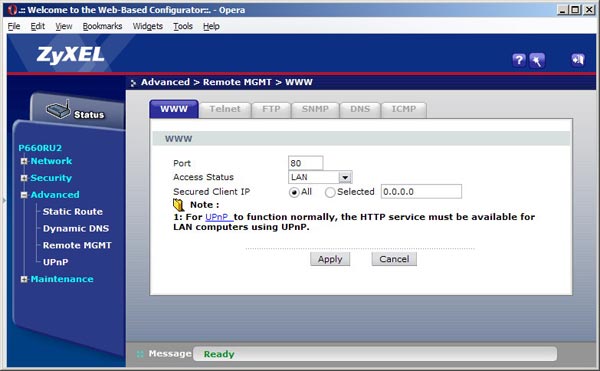Open the File menu

tap(14, 26)
